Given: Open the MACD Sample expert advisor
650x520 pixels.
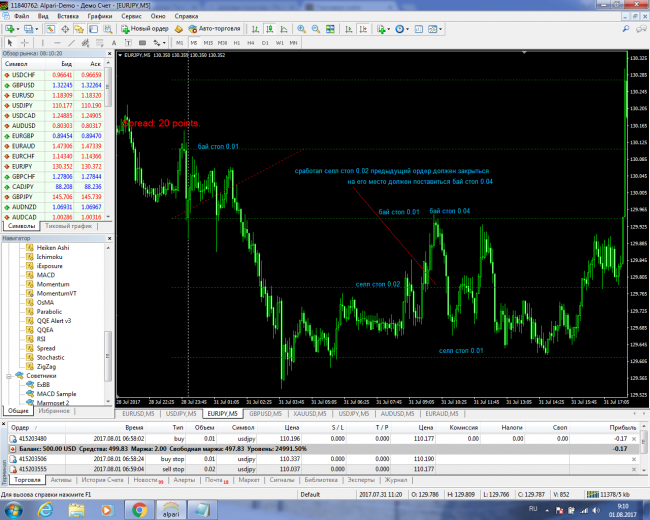Looking at the screenshot, I should (x=57, y=393).
